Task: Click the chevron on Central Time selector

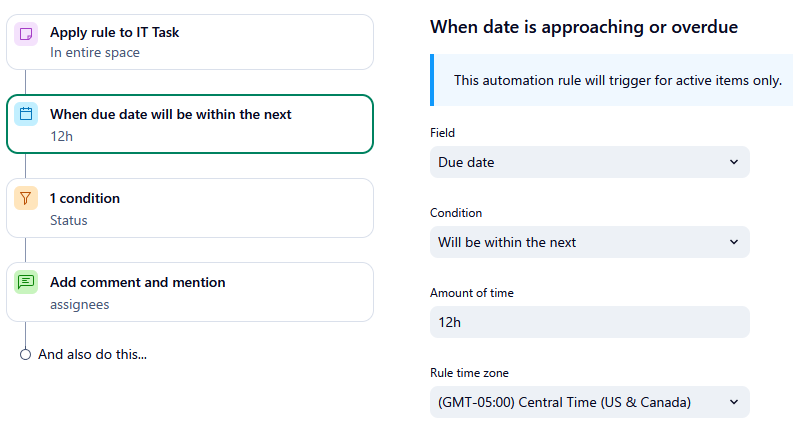Action: click(x=733, y=402)
